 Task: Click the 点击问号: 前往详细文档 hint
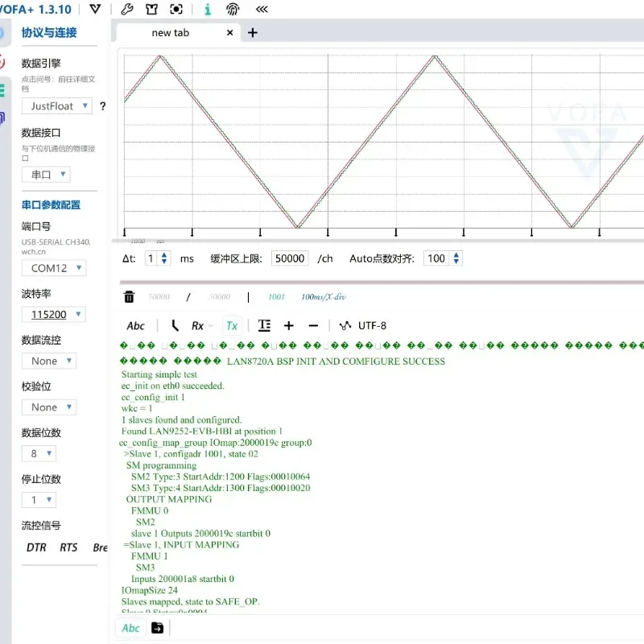click(x=58, y=84)
